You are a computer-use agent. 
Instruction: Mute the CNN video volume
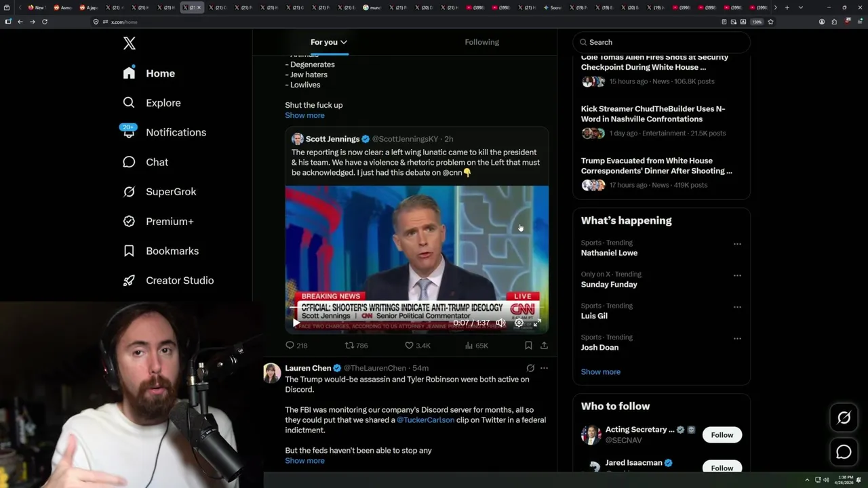500,323
